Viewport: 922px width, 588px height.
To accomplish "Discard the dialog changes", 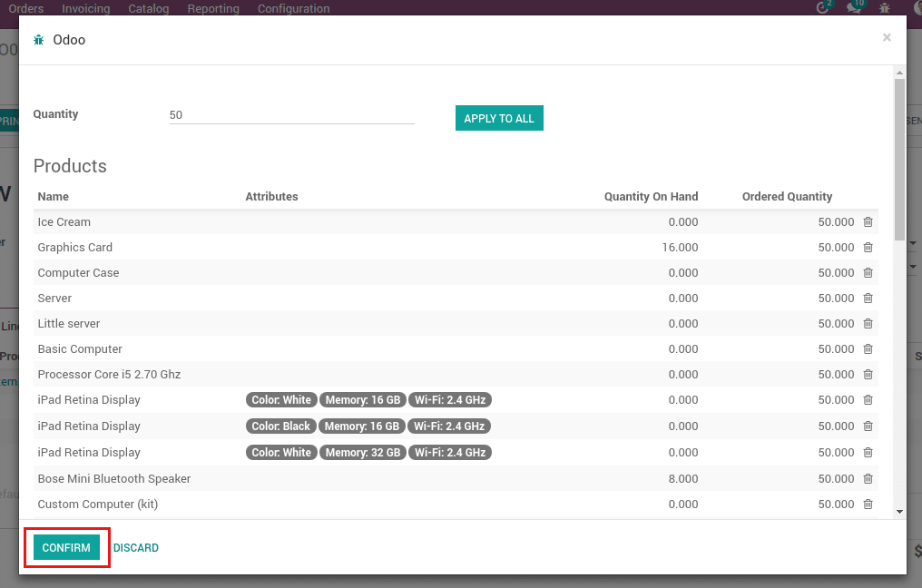I will click(136, 547).
